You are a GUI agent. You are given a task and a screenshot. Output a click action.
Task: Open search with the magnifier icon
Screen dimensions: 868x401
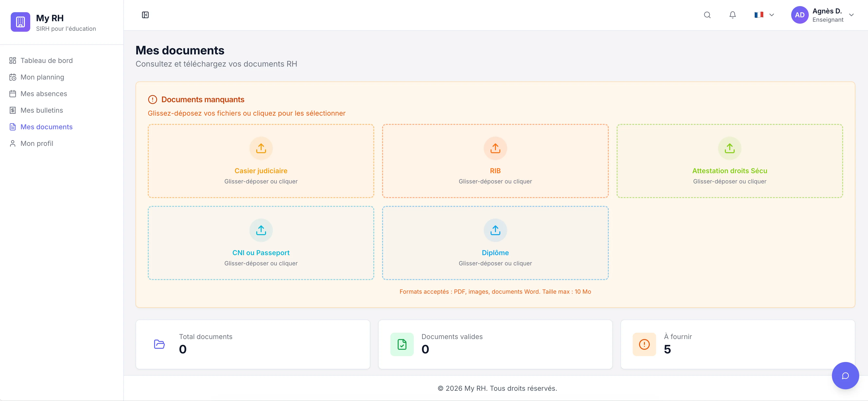pyautogui.click(x=707, y=15)
